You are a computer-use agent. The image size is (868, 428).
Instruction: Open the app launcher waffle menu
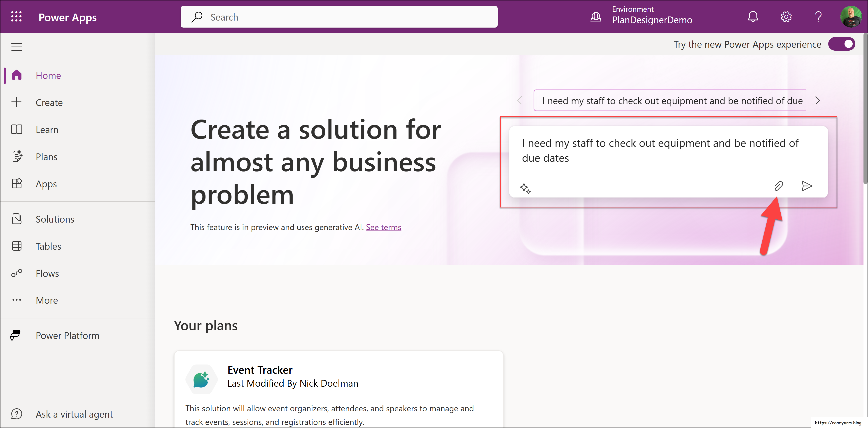coord(16,16)
